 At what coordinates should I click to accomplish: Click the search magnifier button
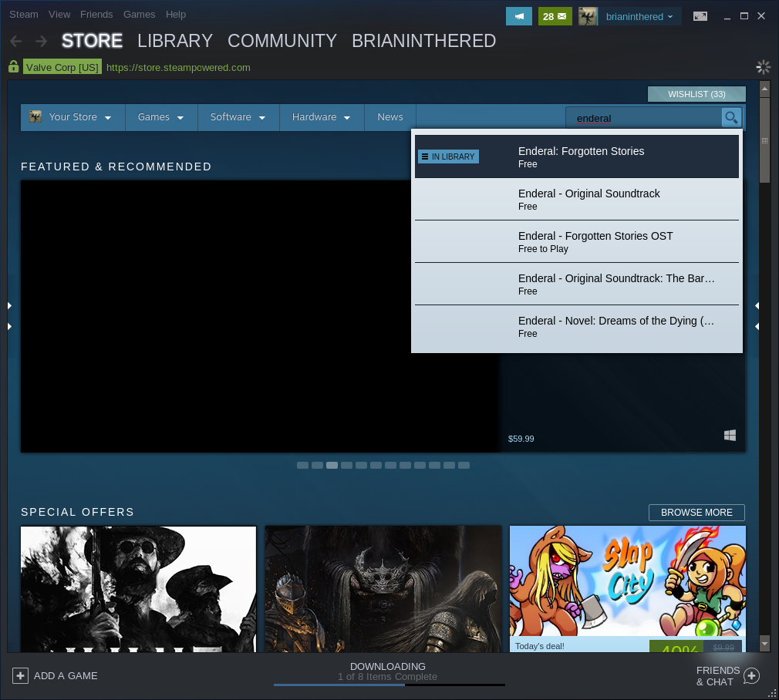[x=731, y=118]
